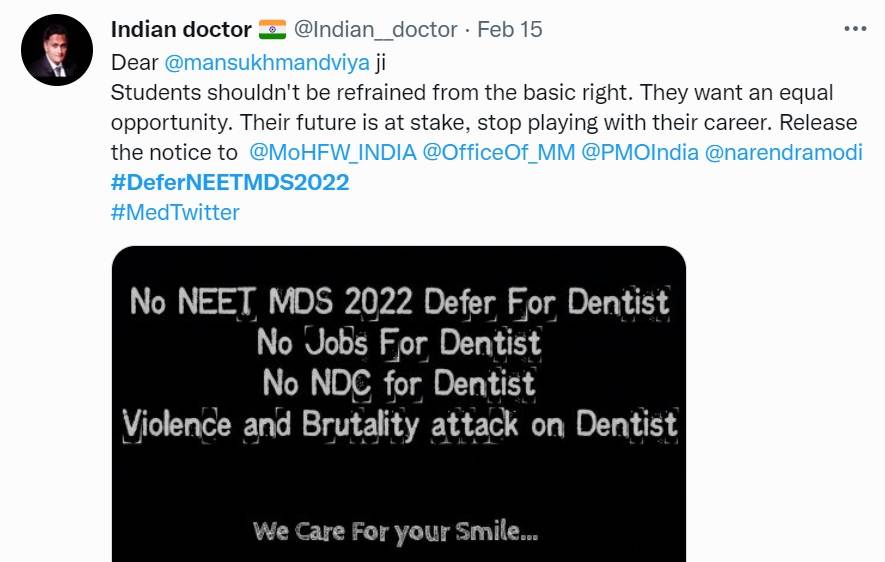This screenshot has width=885, height=562.
Task: Visit the @Indian__doctor handle
Action: (x=376, y=30)
